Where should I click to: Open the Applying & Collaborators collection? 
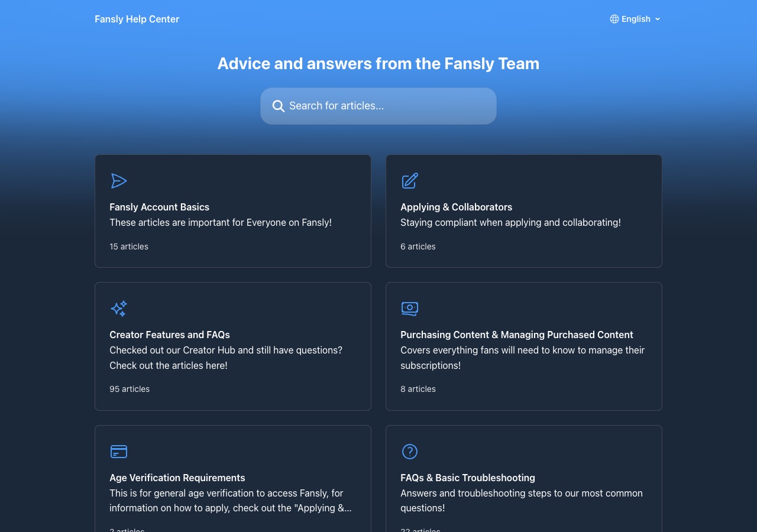524,211
